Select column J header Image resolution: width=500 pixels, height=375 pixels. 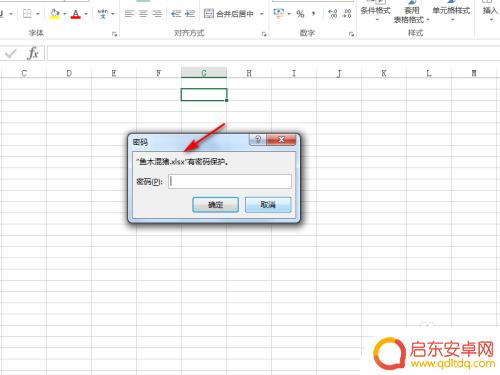point(339,73)
